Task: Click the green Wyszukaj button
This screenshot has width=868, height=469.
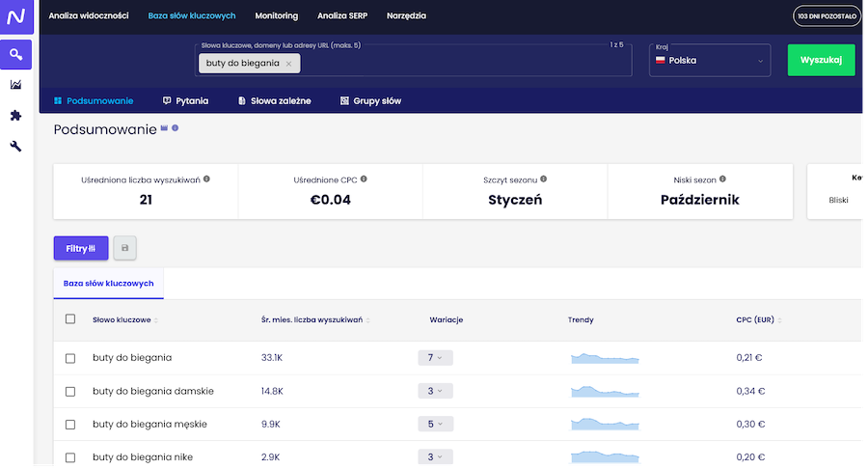Action: tap(821, 60)
